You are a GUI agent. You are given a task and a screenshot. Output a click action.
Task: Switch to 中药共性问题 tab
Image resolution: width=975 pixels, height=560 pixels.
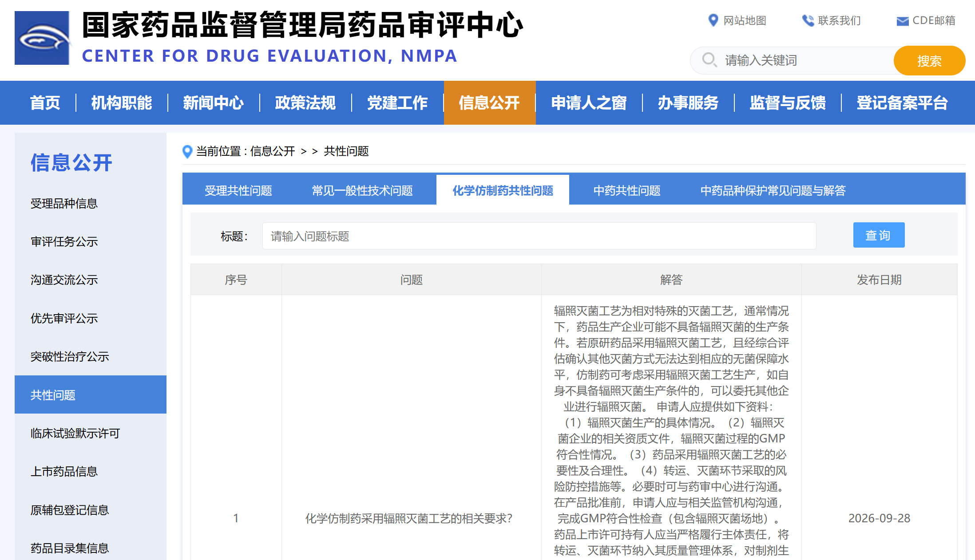pos(627,190)
